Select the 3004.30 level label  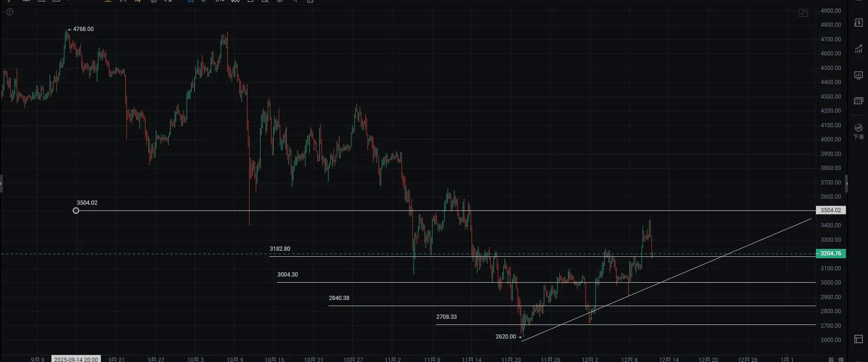[x=288, y=275]
